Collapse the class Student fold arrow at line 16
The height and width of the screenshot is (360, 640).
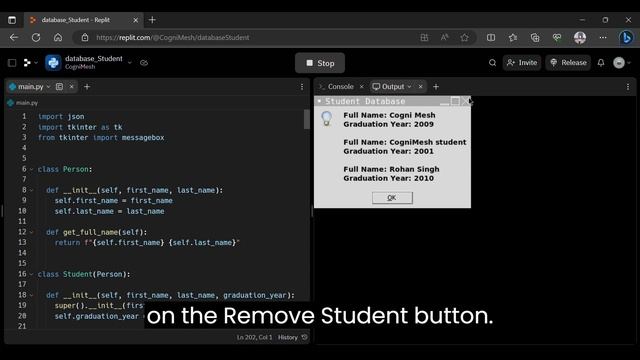pyautogui.click(x=31, y=274)
